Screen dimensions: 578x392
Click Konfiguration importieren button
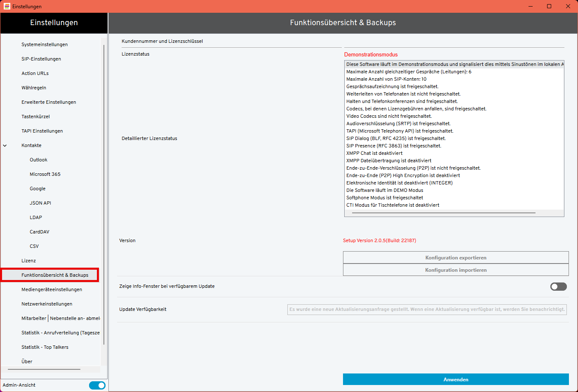tap(456, 270)
